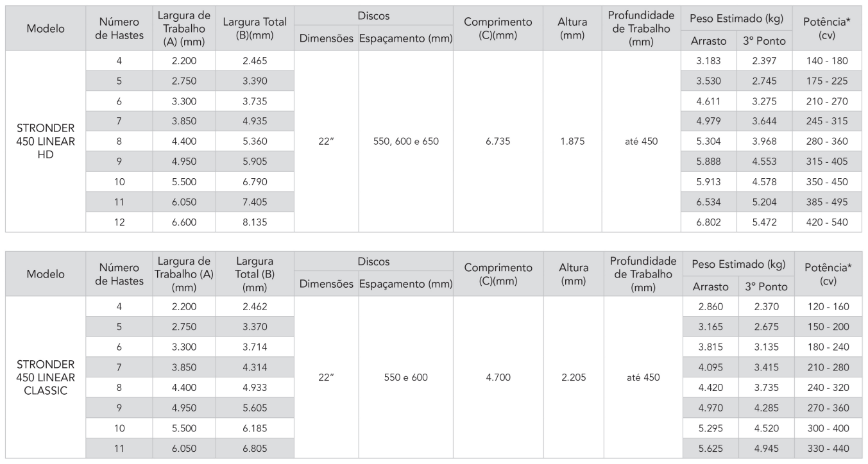Click the Potência* (cv) header in the first table
This screenshot has width=868, height=464.
tap(826, 29)
